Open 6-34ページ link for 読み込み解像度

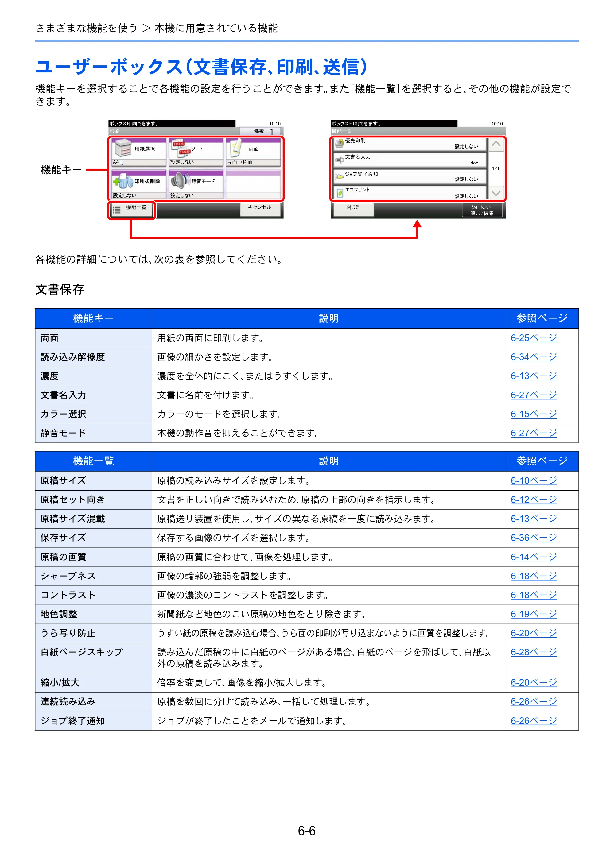click(x=534, y=357)
